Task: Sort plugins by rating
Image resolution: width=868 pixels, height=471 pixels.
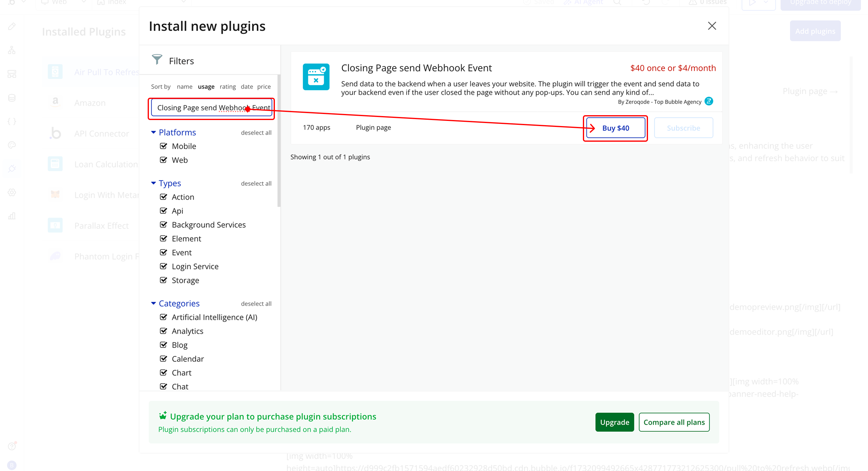Action: 228,87
